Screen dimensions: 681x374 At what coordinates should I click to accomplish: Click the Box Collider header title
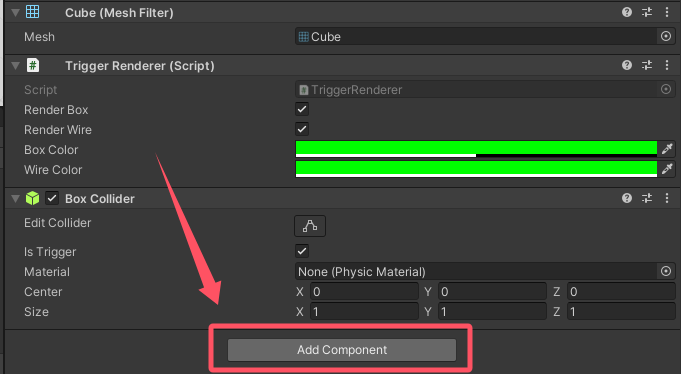pos(100,199)
